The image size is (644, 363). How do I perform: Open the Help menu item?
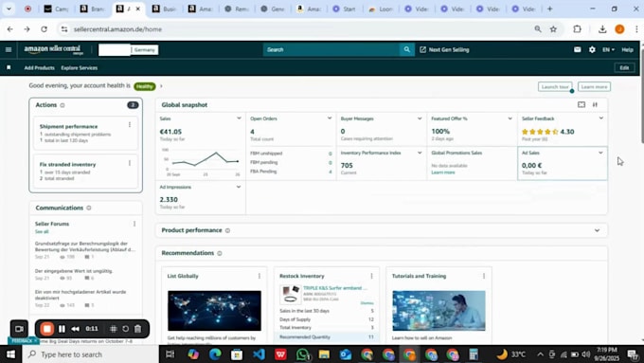click(x=627, y=49)
